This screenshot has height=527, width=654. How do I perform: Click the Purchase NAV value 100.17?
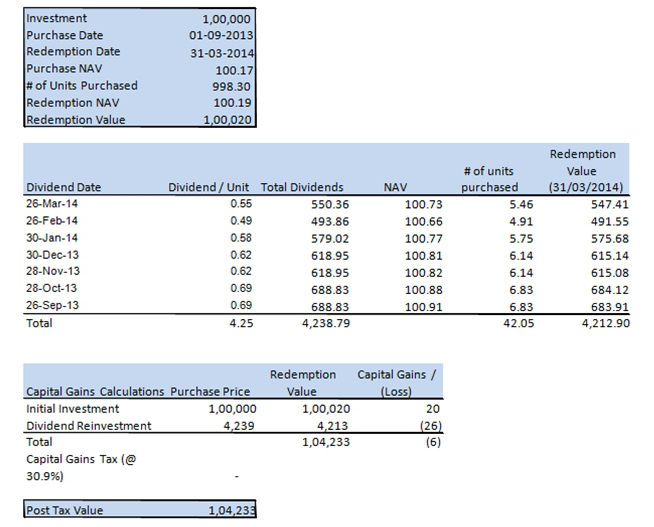click(x=233, y=69)
